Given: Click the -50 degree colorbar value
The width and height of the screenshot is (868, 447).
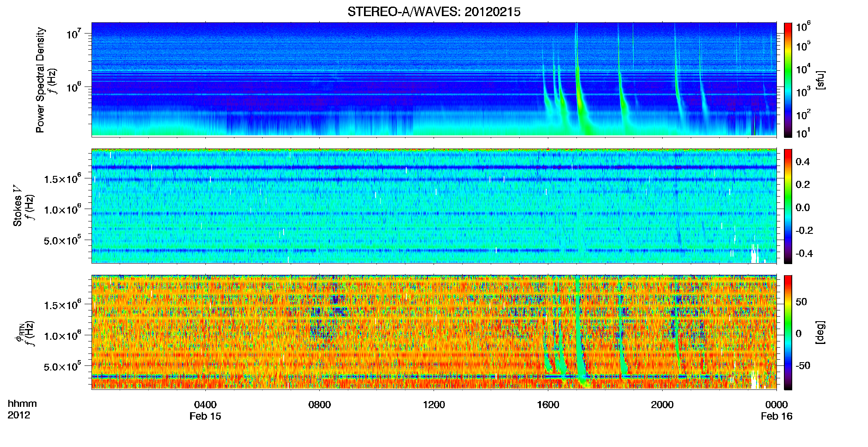Looking at the screenshot, I should 803,365.
